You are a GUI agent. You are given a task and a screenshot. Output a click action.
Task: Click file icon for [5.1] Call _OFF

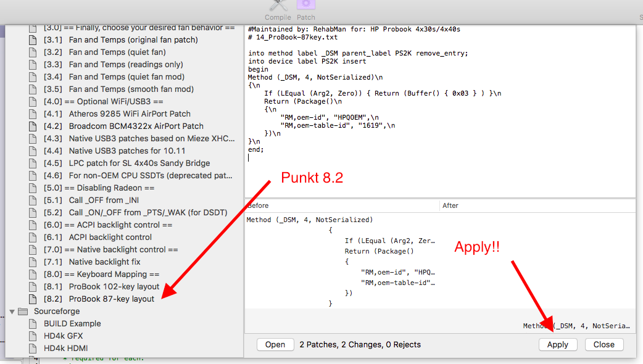(33, 201)
